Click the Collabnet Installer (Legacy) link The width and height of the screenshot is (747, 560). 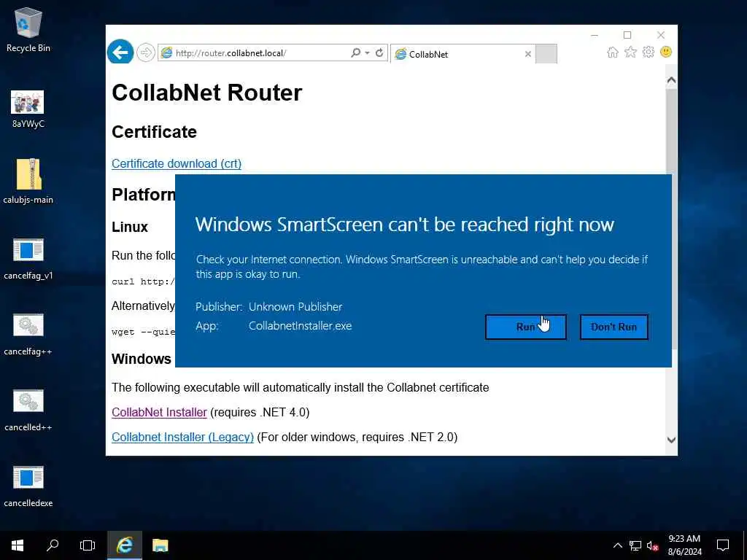(x=182, y=437)
